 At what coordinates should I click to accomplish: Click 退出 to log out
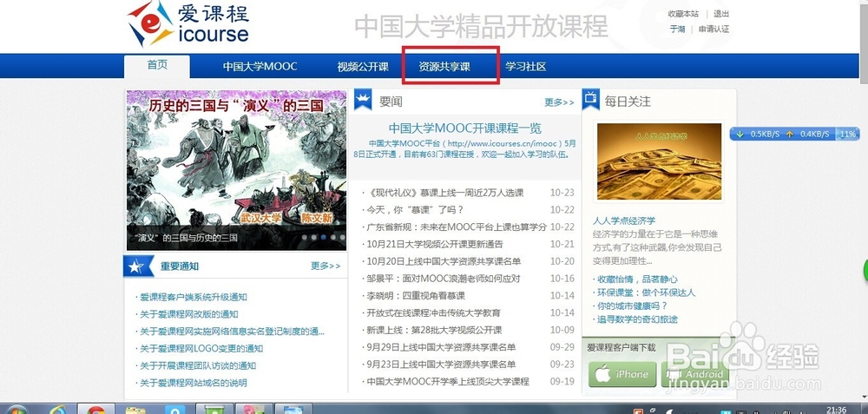point(721,14)
